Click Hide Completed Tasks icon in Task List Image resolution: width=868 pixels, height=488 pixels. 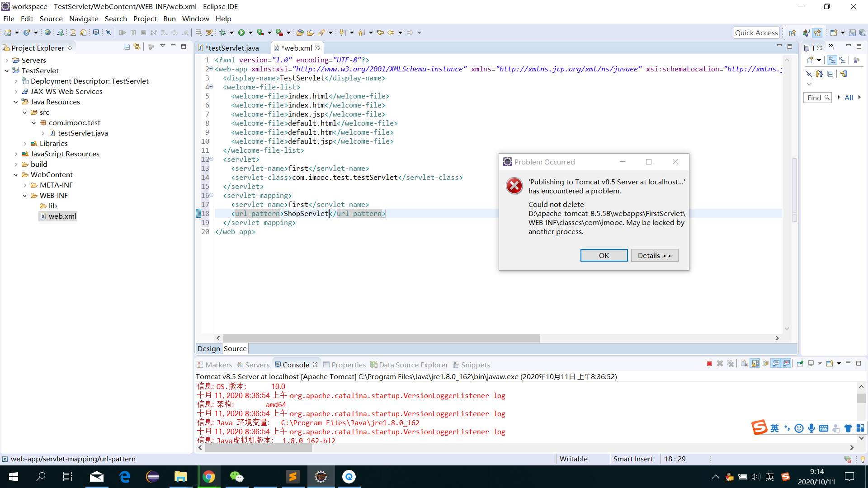click(809, 74)
